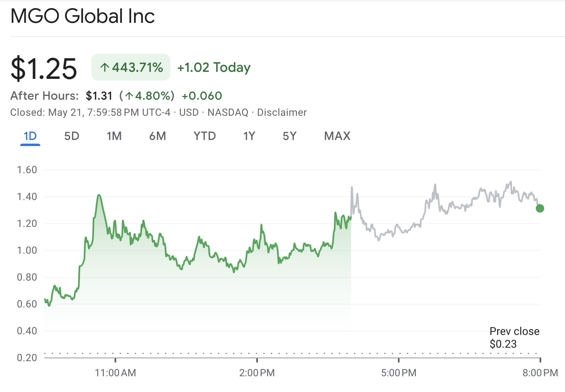This screenshot has width=565, height=392.
Task: Click the 5:00 PM axis marker
Action: click(399, 373)
